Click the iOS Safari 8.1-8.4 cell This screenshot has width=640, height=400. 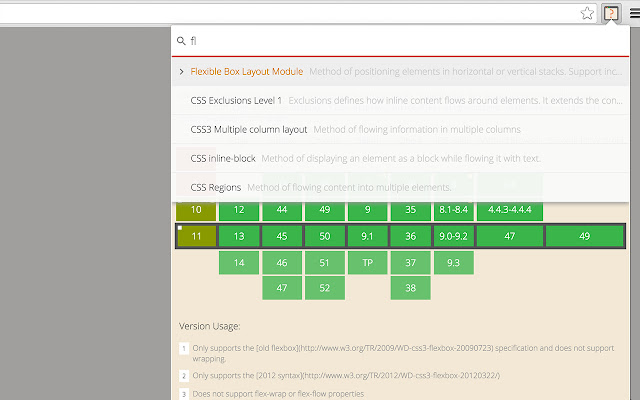point(453,210)
